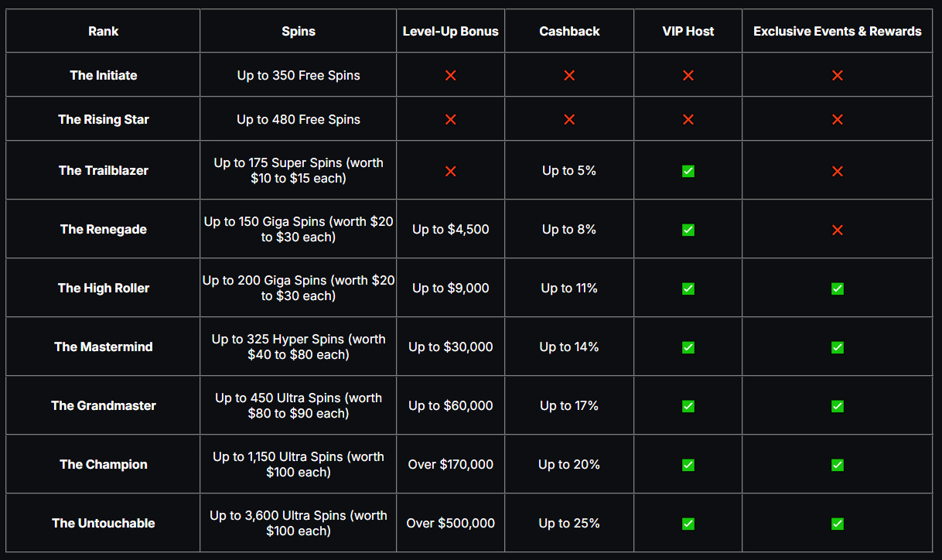
Task: Click The Renegade's Exclusive Events red X
Action: click(837, 230)
